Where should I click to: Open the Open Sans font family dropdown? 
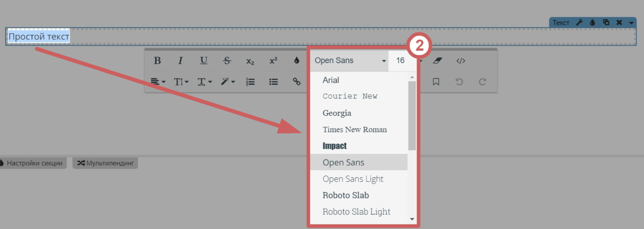(349, 61)
